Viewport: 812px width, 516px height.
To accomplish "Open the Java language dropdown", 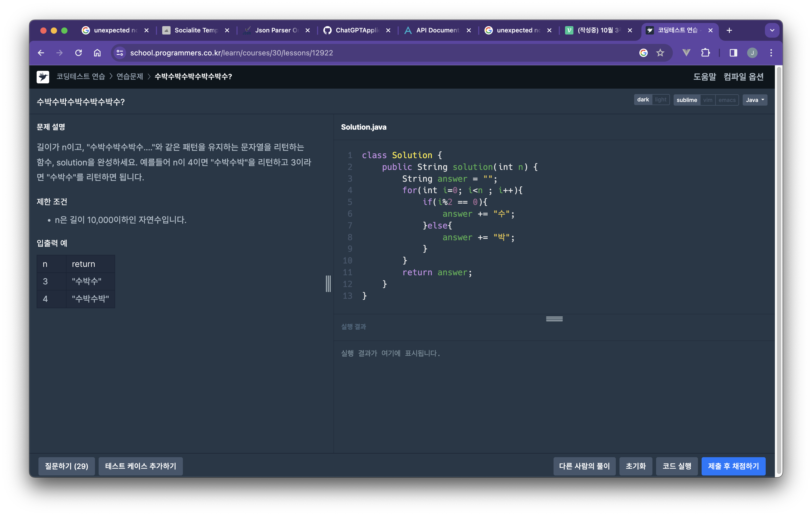I will coord(754,100).
